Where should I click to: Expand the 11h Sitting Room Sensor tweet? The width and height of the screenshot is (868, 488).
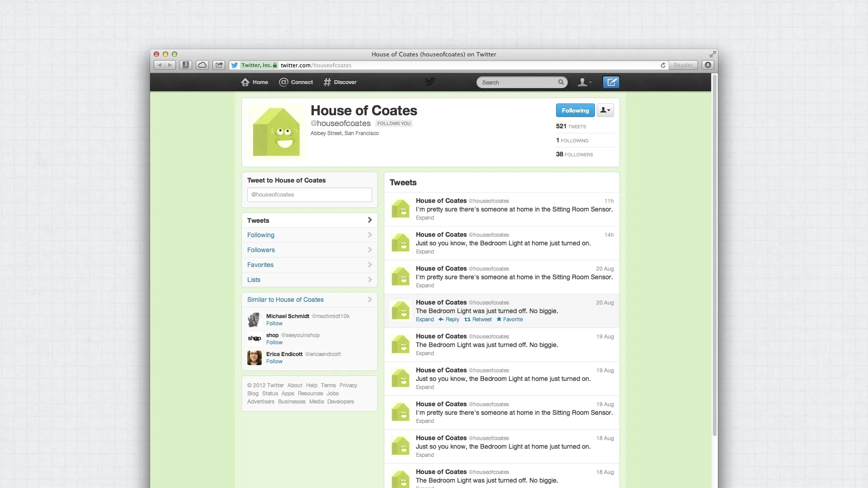pos(425,218)
